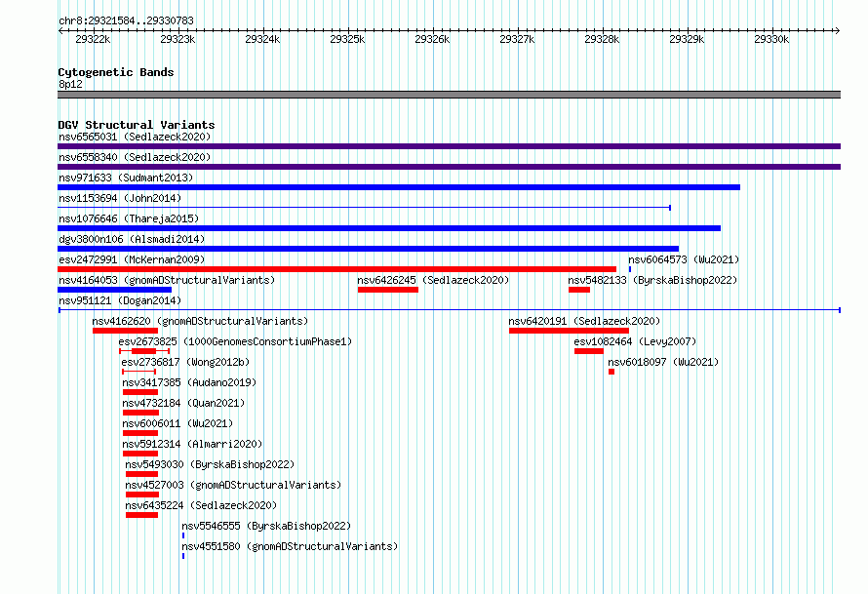Image resolution: width=868 pixels, height=594 pixels.
Task: Select the nsv4162620 gnomAD variant label
Action: tap(200, 321)
